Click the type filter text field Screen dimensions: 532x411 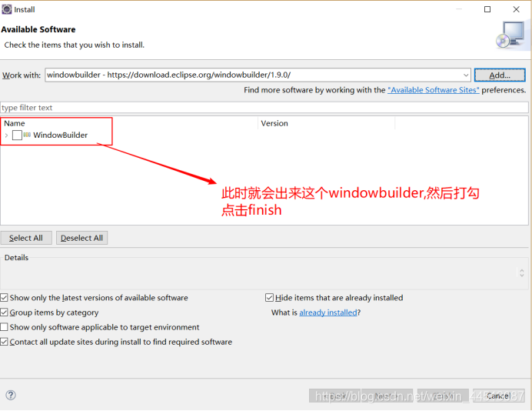click(x=264, y=108)
